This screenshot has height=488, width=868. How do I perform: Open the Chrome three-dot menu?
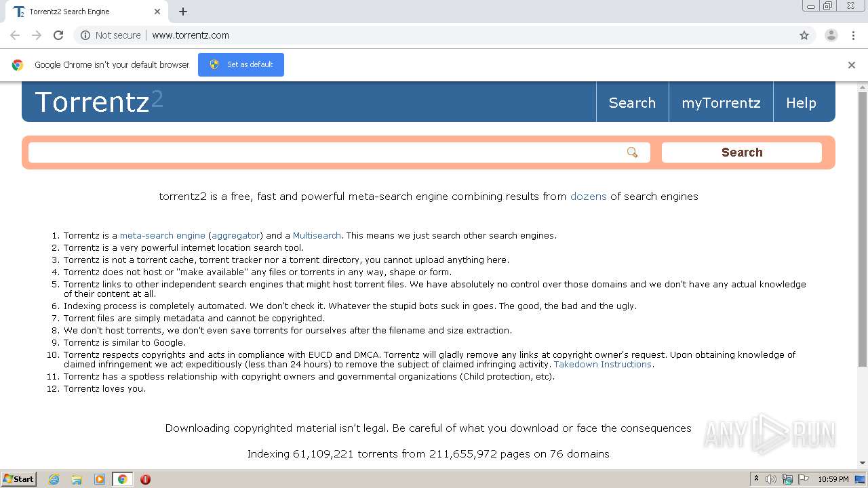point(853,35)
